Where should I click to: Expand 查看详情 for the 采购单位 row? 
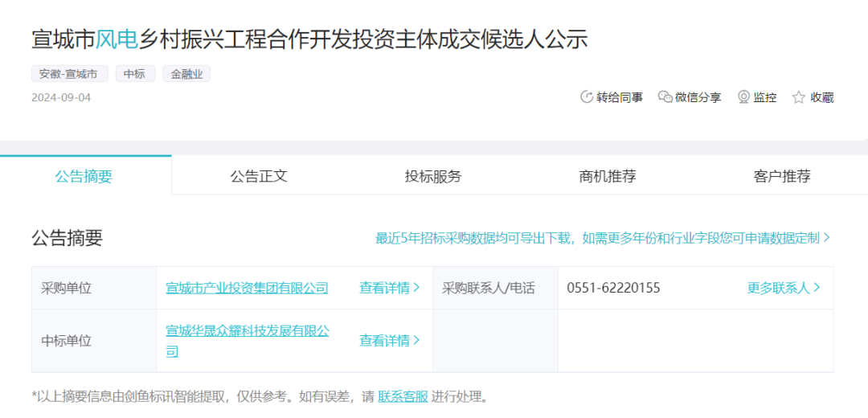point(390,288)
